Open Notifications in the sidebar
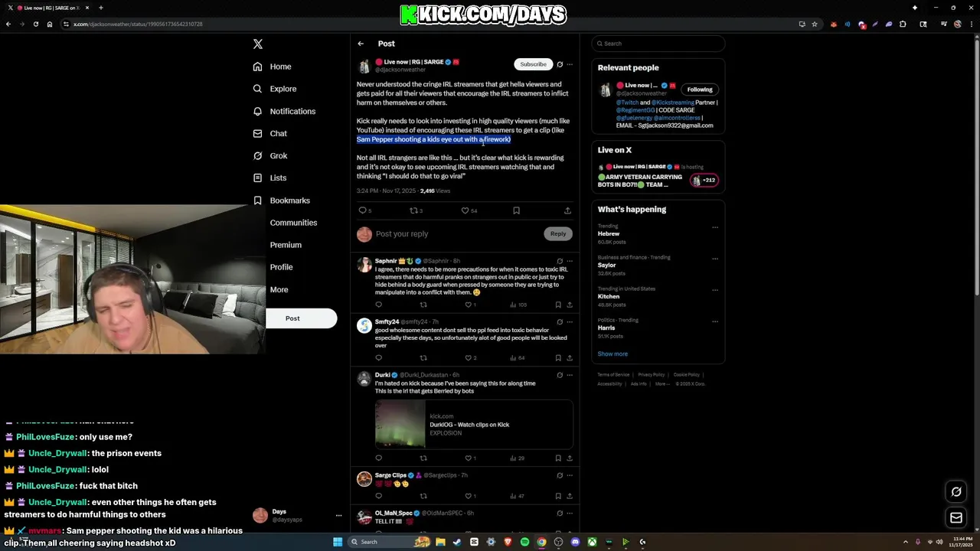The image size is (980, 551). [x=284, y=111]
